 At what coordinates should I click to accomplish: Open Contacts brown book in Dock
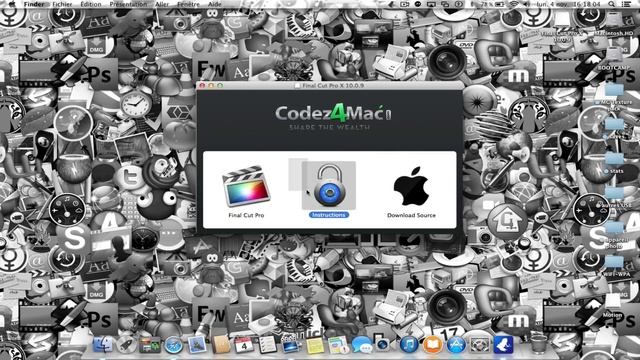[221, 345]
